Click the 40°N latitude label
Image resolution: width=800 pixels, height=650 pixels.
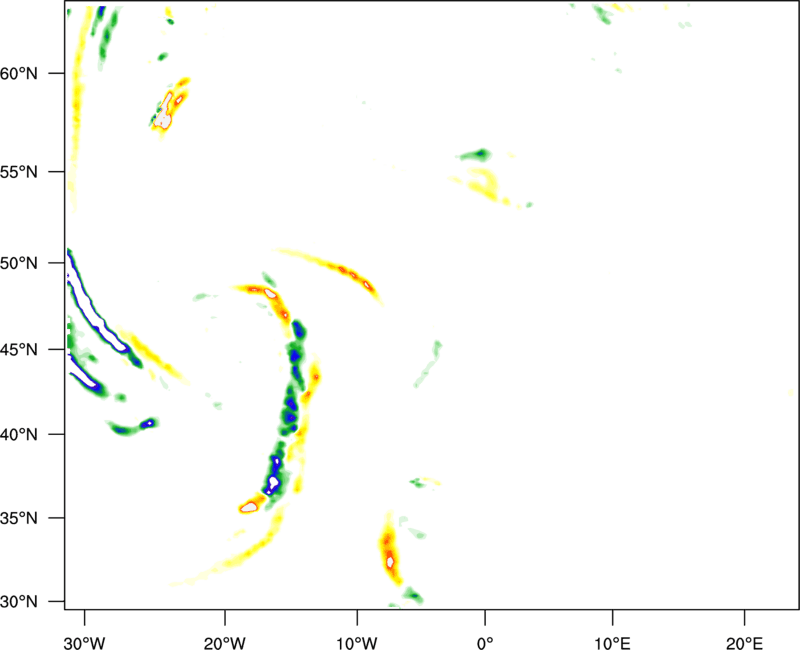pos(19,435)
